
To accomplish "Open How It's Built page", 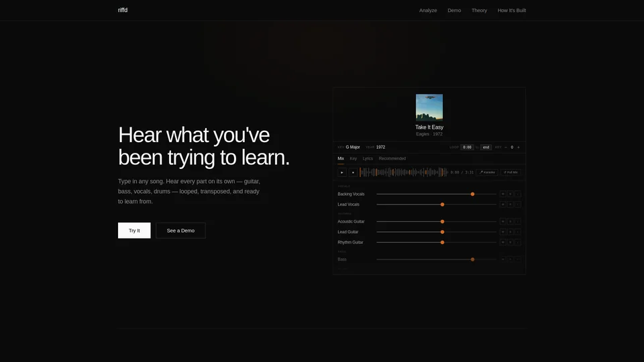I will (x=512, y=10).
